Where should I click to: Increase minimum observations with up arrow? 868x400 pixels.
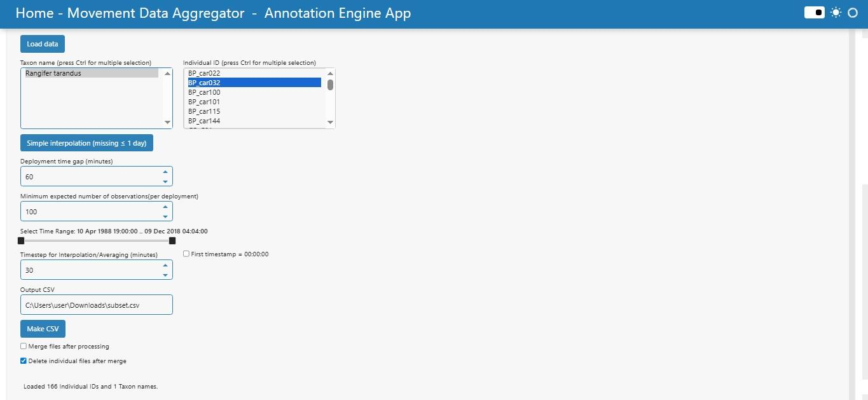click(165, 207)
